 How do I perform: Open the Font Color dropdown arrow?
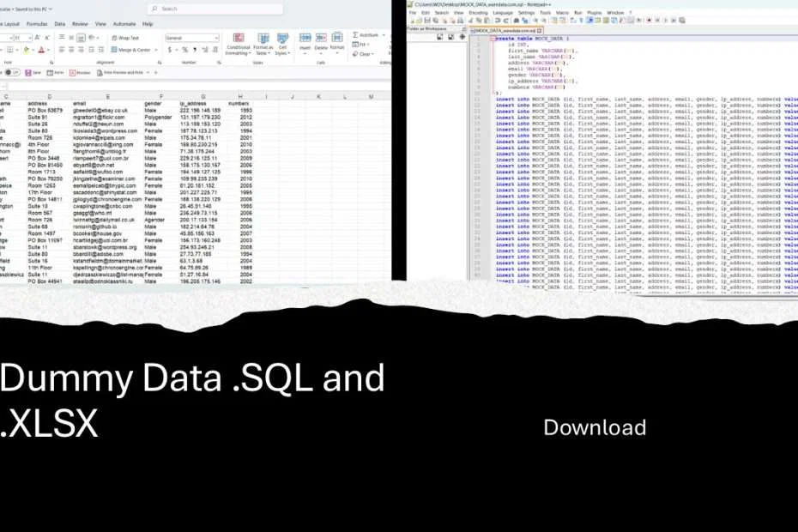[x=49, y=50]
